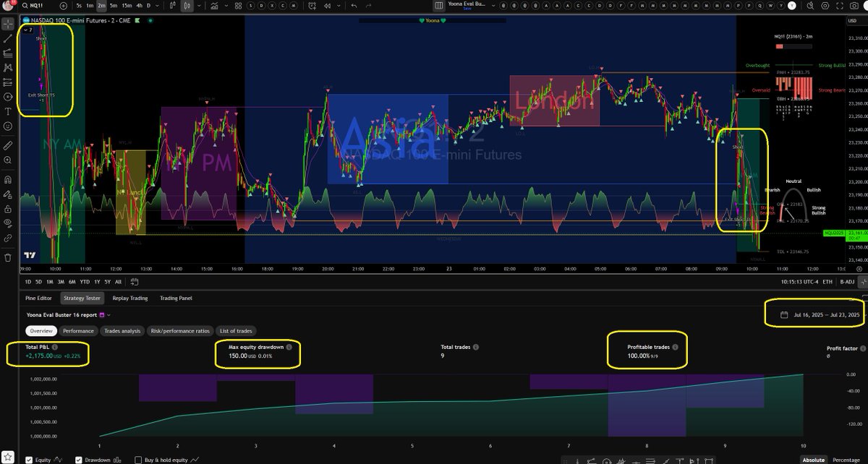Open the Indicators menu icon
This screenshot has height=464, width=868.
point(215,6)
